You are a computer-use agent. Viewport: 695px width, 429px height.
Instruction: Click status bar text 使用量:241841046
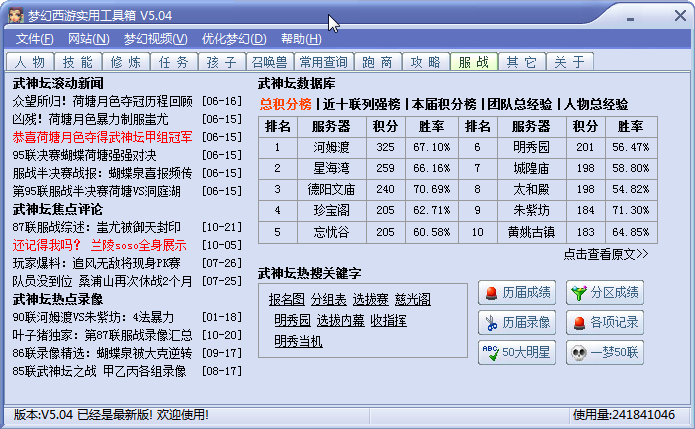[624, 415]
